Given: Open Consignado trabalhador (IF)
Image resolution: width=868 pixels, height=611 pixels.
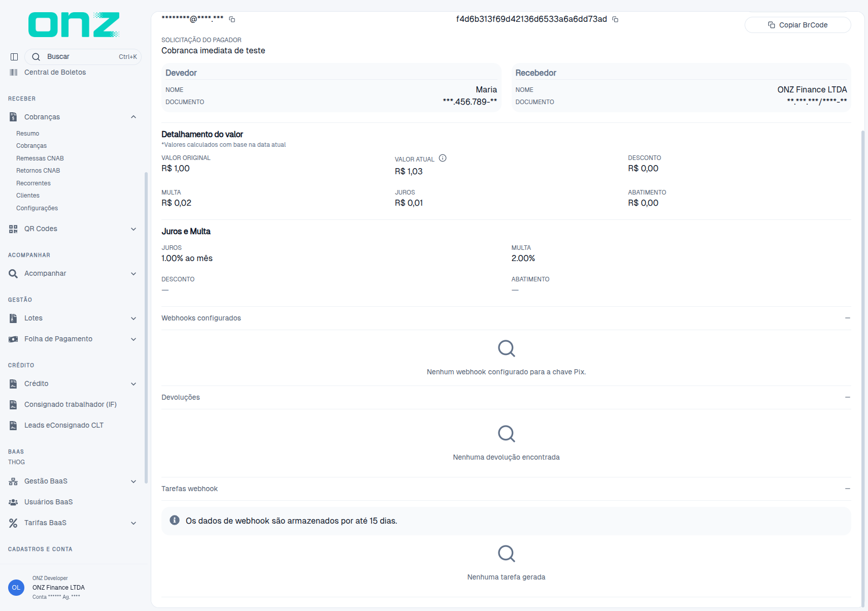Looking at the screenshot, I should [x=71, y=404].
